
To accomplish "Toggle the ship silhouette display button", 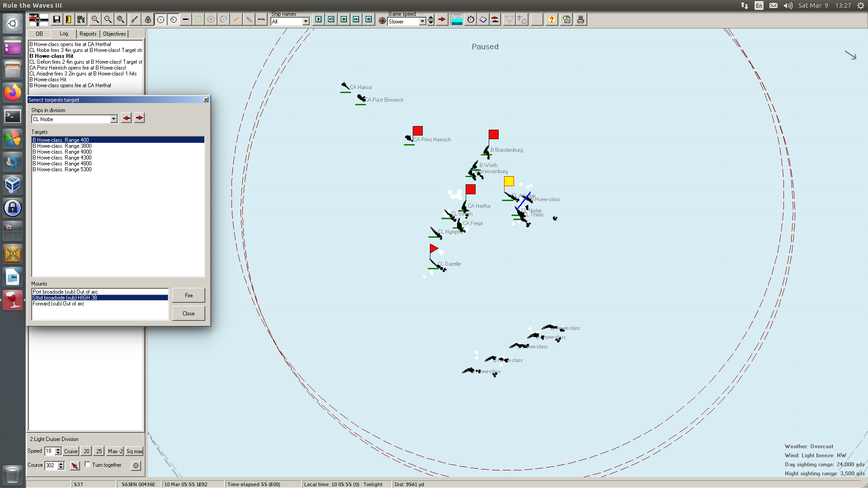I will (185, 19).
